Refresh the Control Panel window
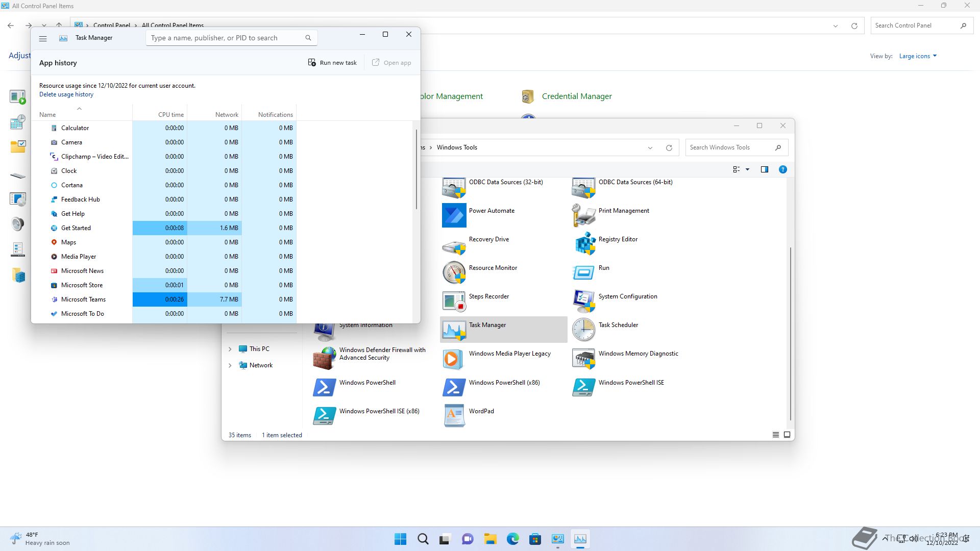 click(x=854, y=26)
